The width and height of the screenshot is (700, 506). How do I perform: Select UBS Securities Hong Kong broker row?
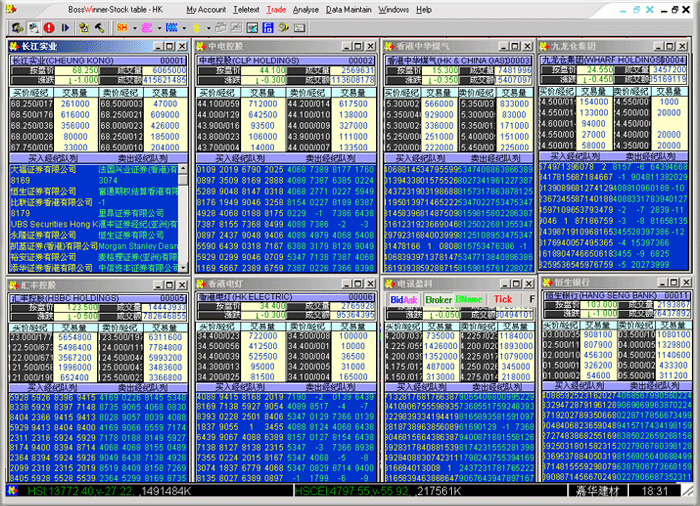point(54,224)
